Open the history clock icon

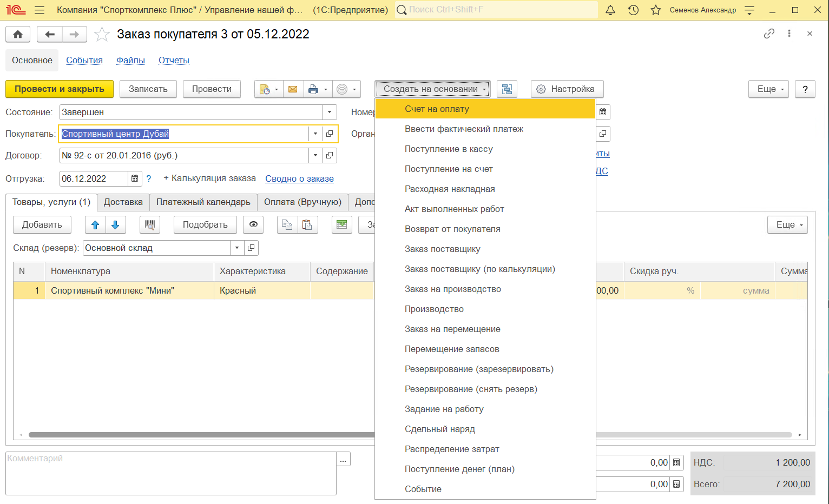click(x=633, y=10)
